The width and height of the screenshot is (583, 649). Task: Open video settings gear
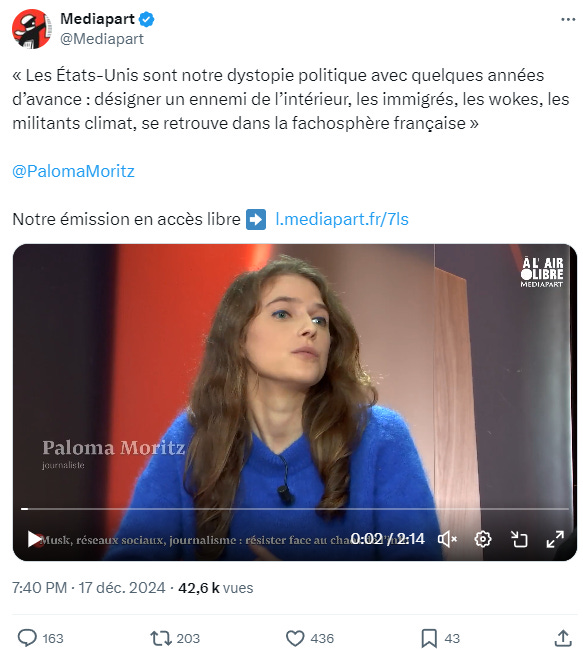coord(483,539)
